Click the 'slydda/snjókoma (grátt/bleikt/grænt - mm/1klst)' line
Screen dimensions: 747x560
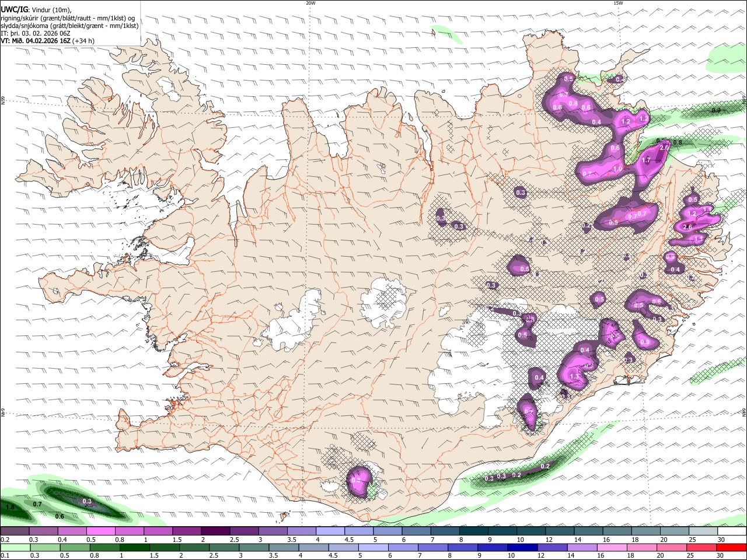(69, 26)
